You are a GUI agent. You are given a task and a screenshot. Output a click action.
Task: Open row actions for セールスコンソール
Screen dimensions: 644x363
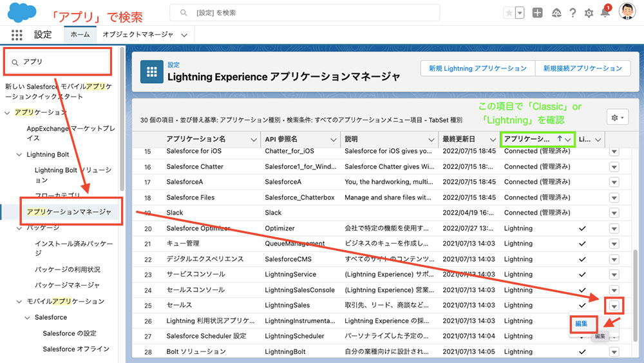tap(614, 290)
